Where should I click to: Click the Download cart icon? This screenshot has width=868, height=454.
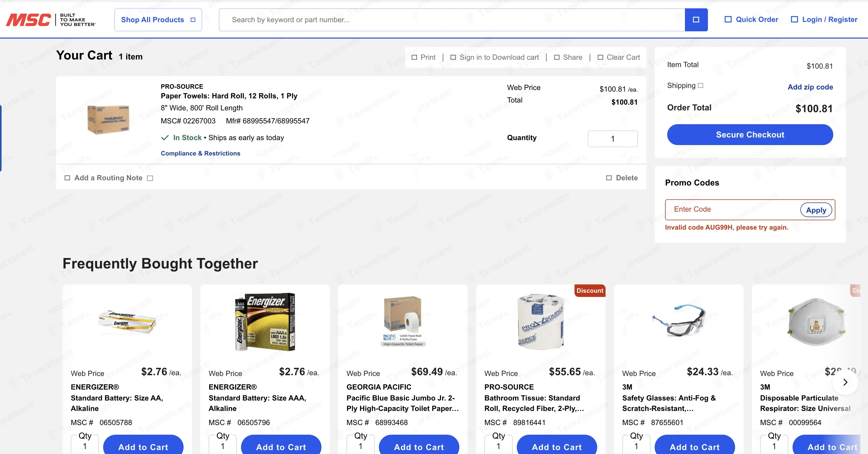point(453,58)
